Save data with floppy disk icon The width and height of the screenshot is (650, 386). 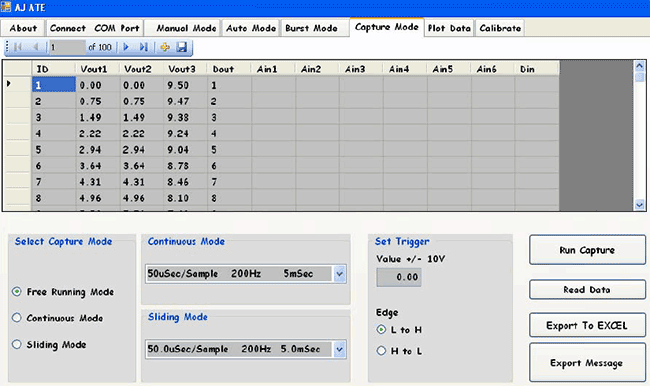[x=182, y=47]
